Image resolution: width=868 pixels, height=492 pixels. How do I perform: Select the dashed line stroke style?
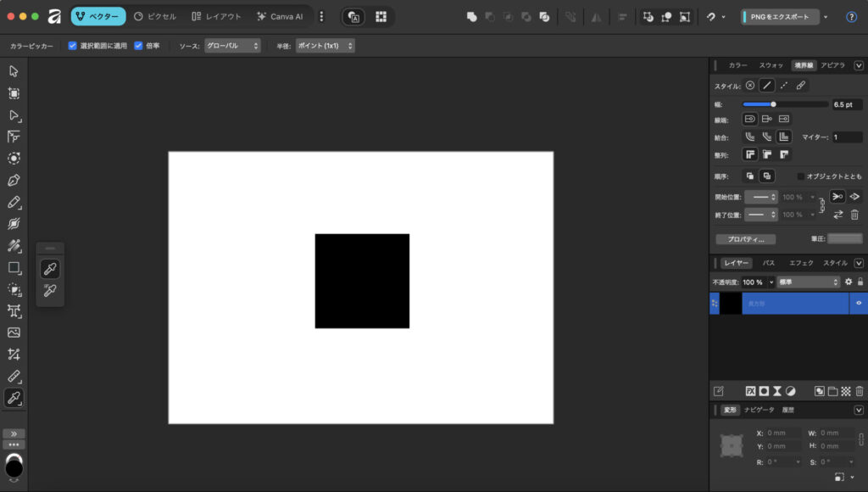(x=784, y=86)
